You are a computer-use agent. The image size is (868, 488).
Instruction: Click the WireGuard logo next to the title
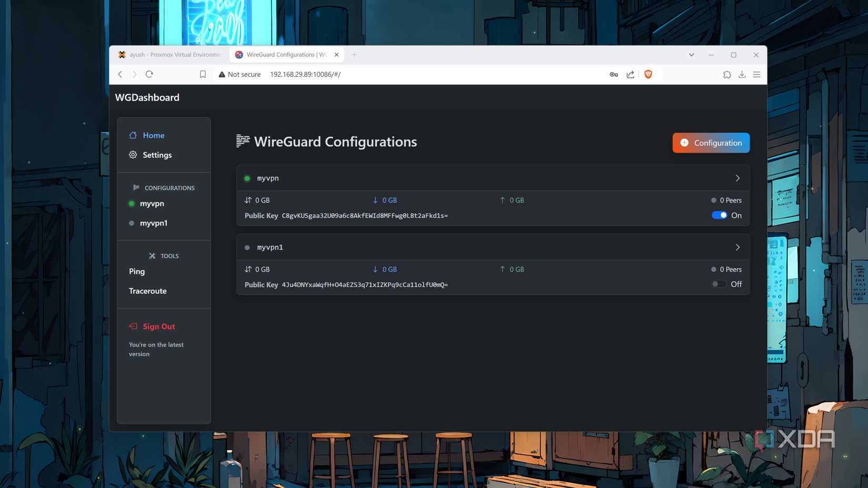pyautogui.click(x=243, y=141)
